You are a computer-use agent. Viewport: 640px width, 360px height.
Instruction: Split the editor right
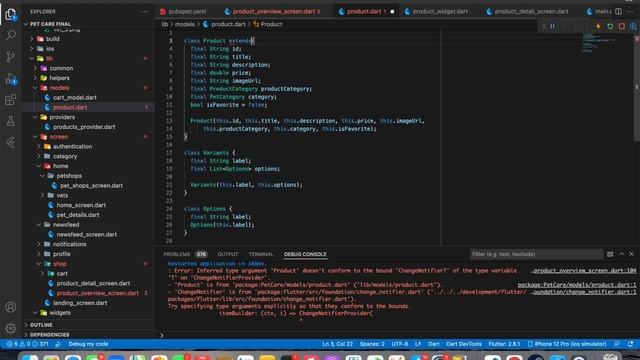click(x=618, y=11)
